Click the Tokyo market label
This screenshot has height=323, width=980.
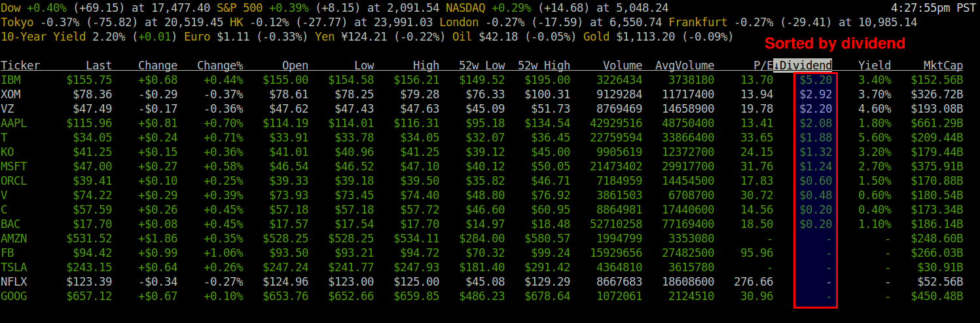tap(17, 22)
